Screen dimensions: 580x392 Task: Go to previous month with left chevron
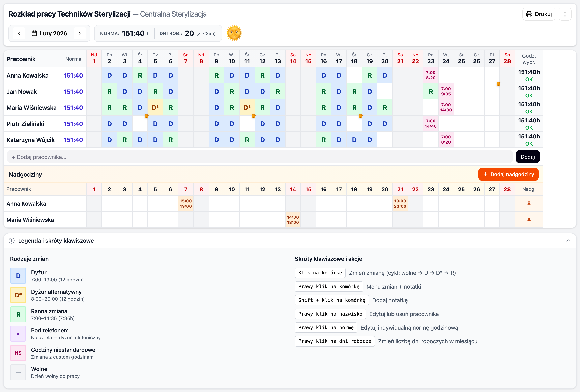19,33
